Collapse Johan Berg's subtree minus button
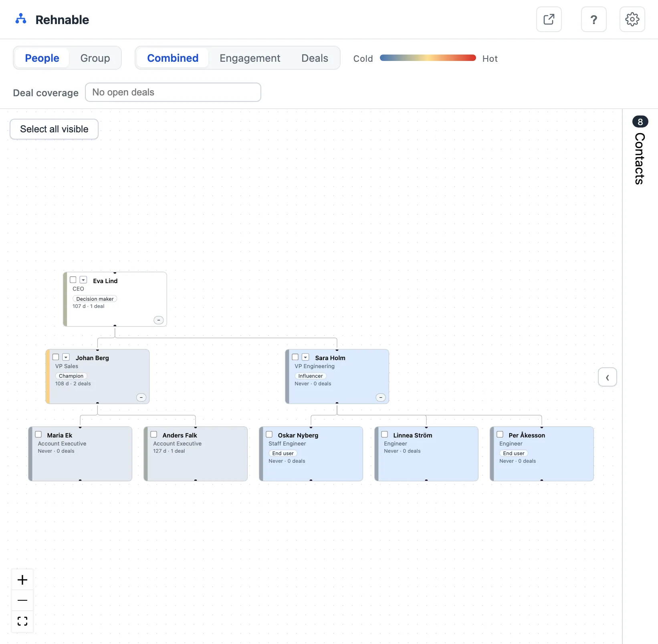Screen dimensions: 658x644 point(141,397)
